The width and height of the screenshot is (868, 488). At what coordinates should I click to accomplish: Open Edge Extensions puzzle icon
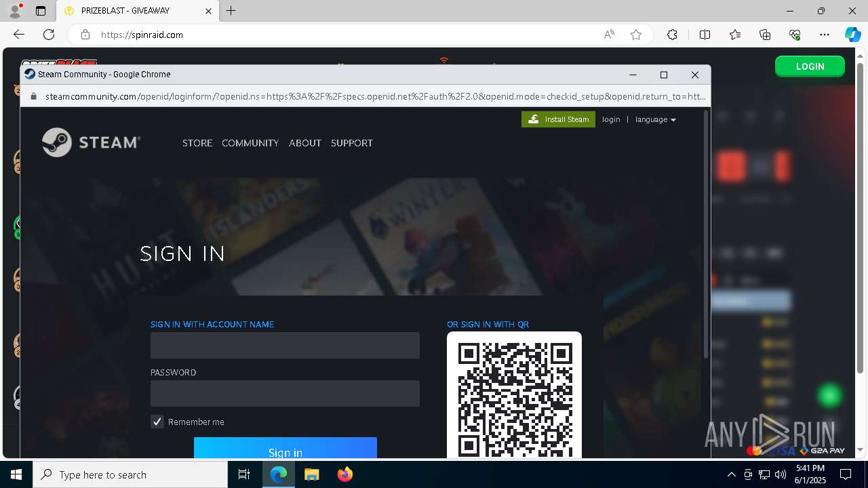click(672, 35)
